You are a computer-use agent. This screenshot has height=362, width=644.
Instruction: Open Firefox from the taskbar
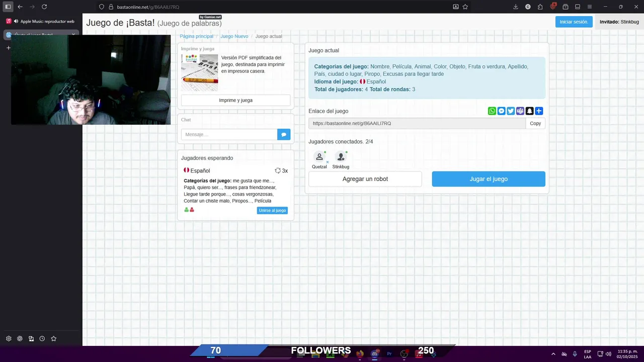tap(360, 354)
